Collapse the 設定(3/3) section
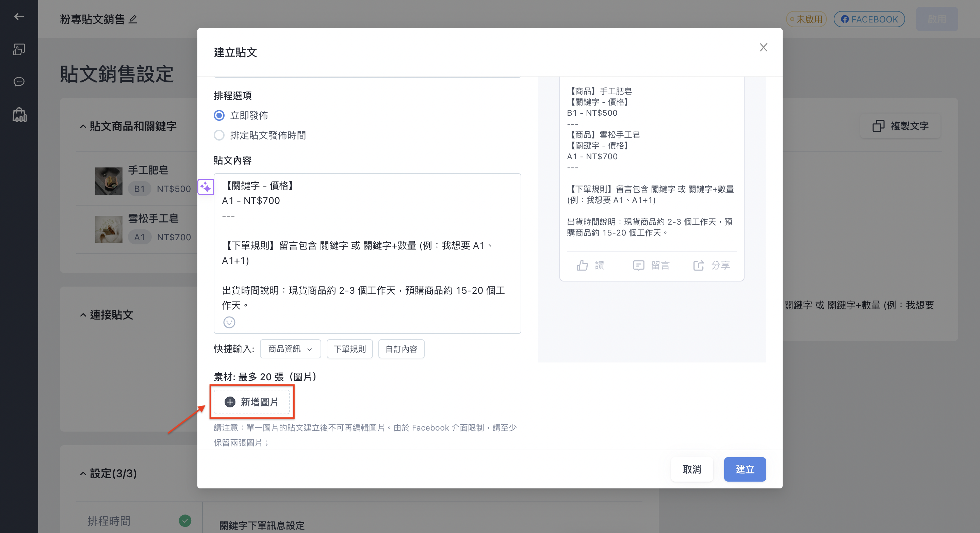 tap(83, 474)
